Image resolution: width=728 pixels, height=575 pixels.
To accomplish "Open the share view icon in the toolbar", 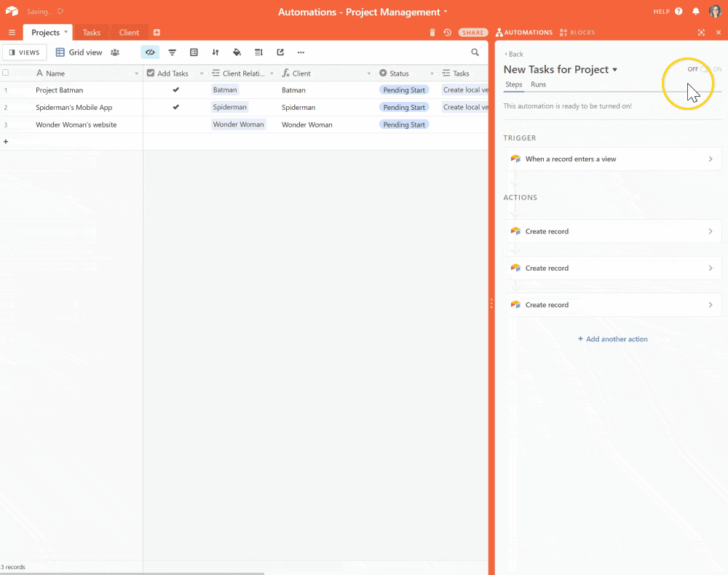I will [x=280, y=52].
